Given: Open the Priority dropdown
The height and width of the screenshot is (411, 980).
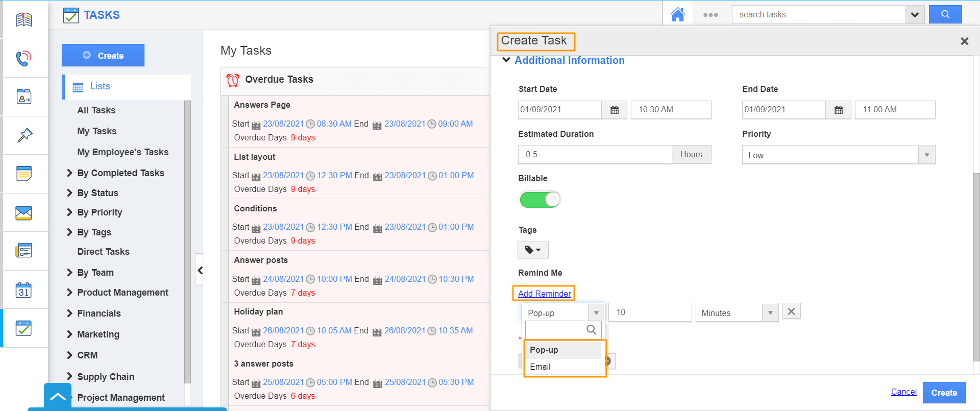Looking at the screenshot, I should click(x=838, y=155).
